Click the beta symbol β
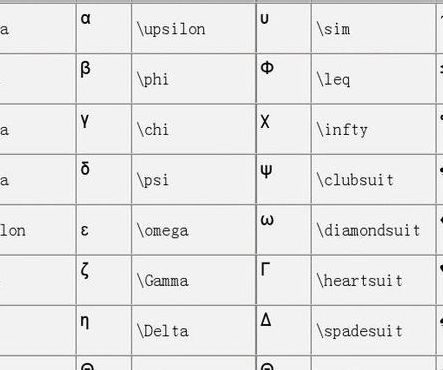Screen dimensions: 443x370 pos(86,69)
